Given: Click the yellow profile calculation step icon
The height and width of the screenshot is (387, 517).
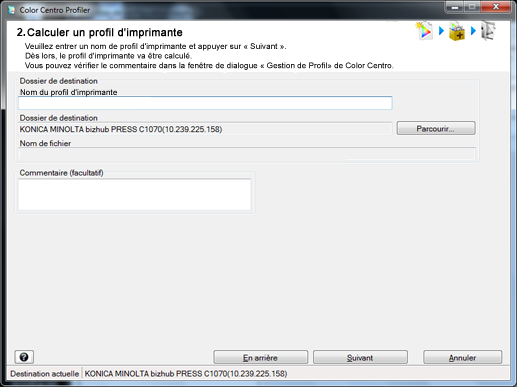Looking at the screenshot, I should [x=457, y=31].
